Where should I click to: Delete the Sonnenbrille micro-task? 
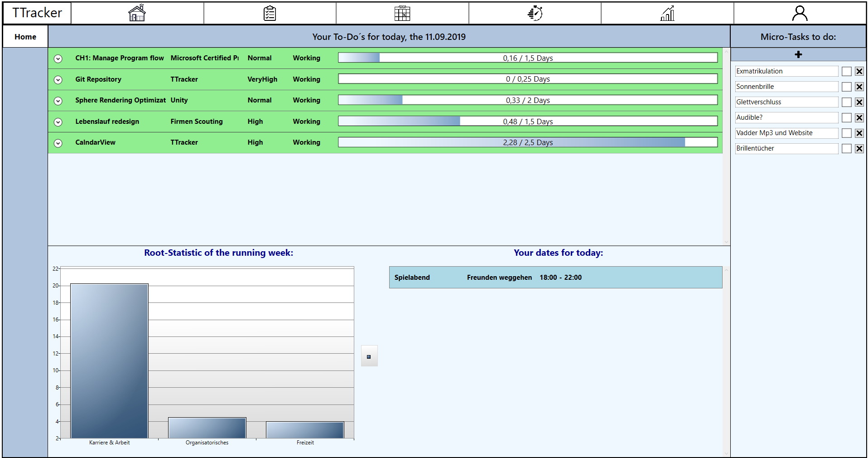point(859,87)
